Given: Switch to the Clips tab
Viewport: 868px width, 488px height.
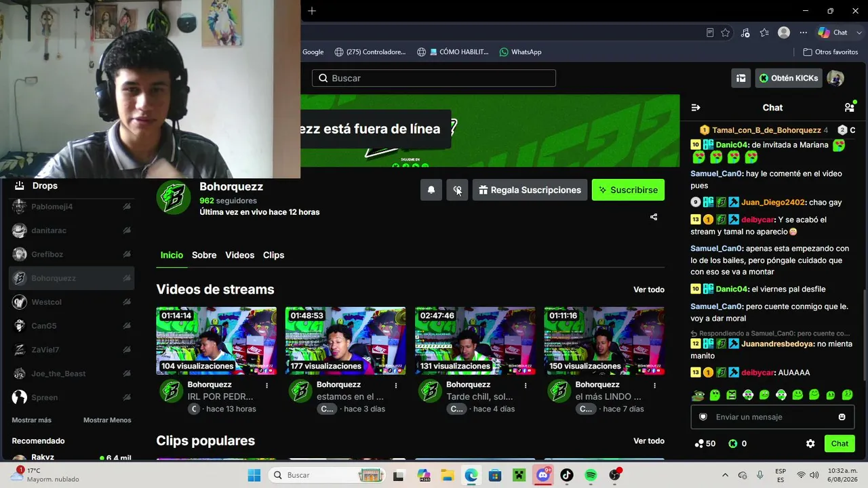Looking at the screenshot, I should coord(273,255).
